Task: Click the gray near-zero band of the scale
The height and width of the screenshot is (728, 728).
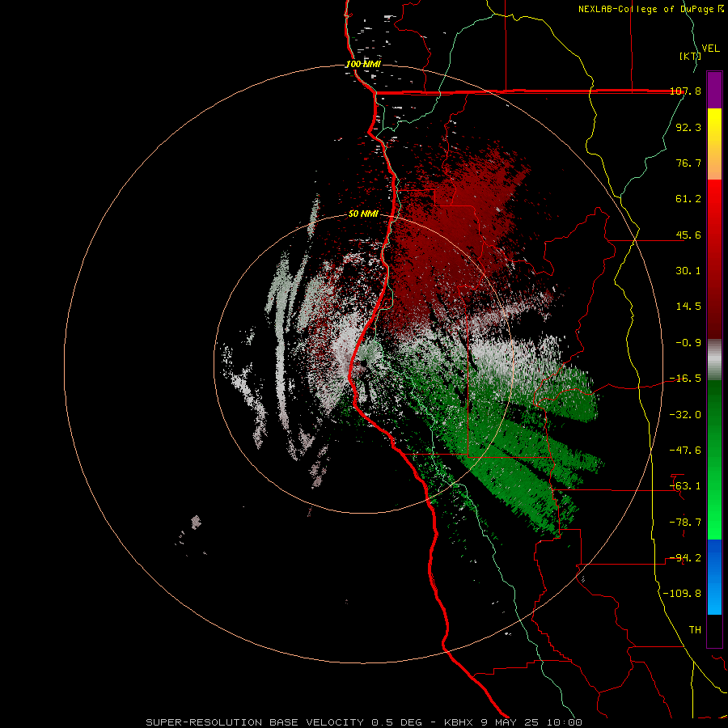Action: [x=714, y=360]
